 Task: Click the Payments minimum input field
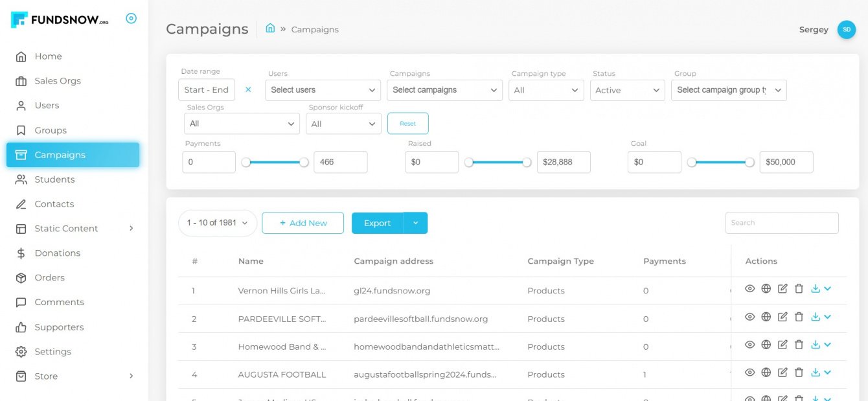pyautogui.click(x=209, y=162)
